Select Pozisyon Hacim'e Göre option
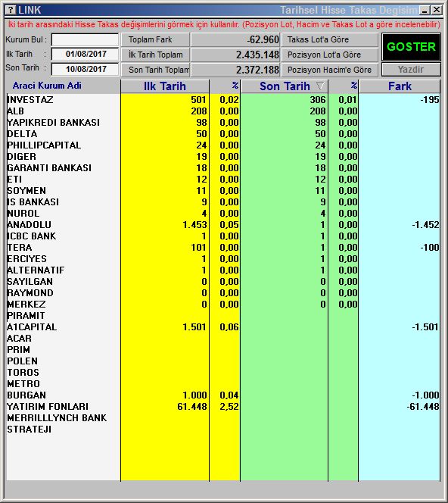Image resolution: width=448 pixels, height=503 pixels. pyautogui.click(x=330, y=70)
